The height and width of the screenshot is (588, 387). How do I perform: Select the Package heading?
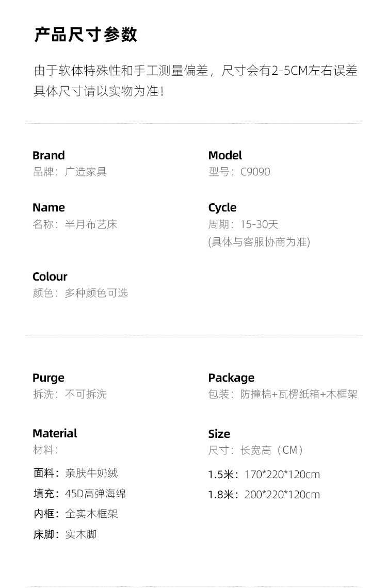tap(231, 378)
